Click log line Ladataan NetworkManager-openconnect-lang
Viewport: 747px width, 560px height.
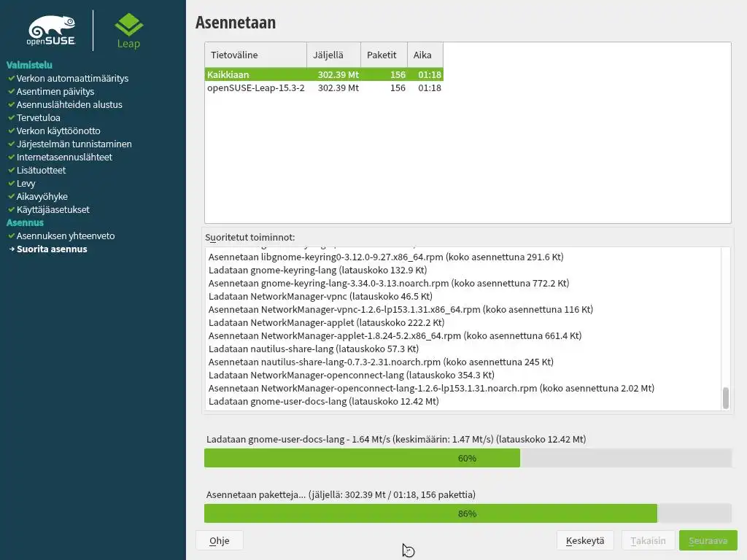pos(352,375)
